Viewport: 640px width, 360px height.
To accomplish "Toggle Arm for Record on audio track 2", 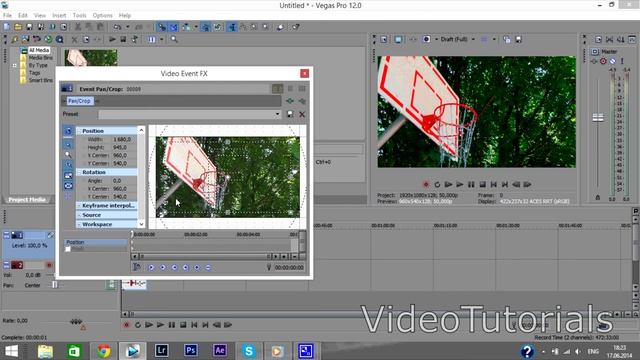I will click(x=49, y=265).
